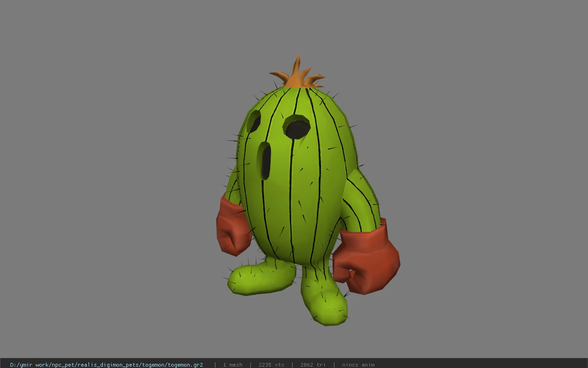
Task: Click the '1 mesh' status bar entry
Action: click(x=232, y=365)
